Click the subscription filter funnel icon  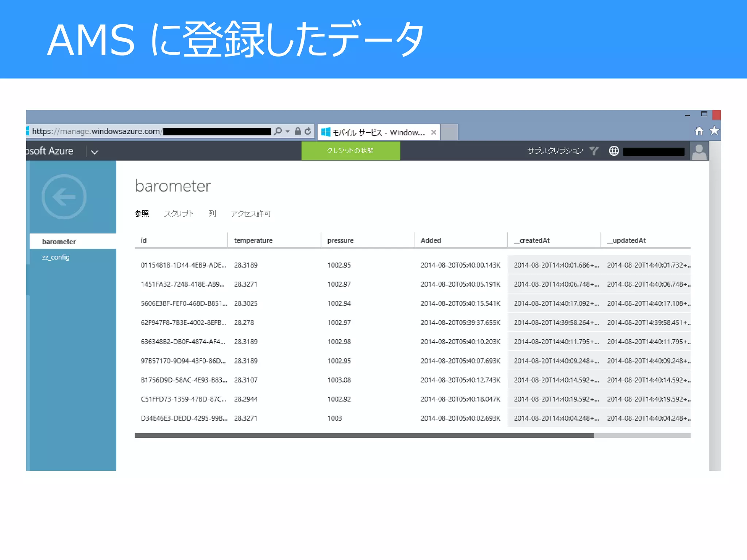point(594,151)
